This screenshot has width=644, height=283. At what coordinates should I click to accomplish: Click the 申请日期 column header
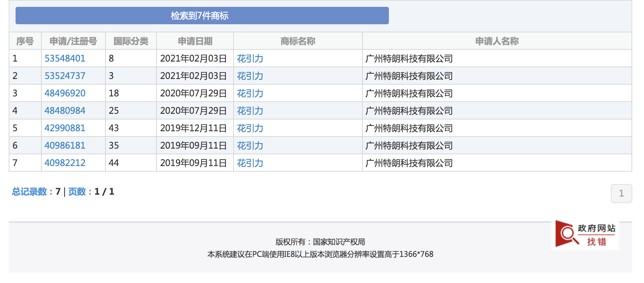[195, 41]
